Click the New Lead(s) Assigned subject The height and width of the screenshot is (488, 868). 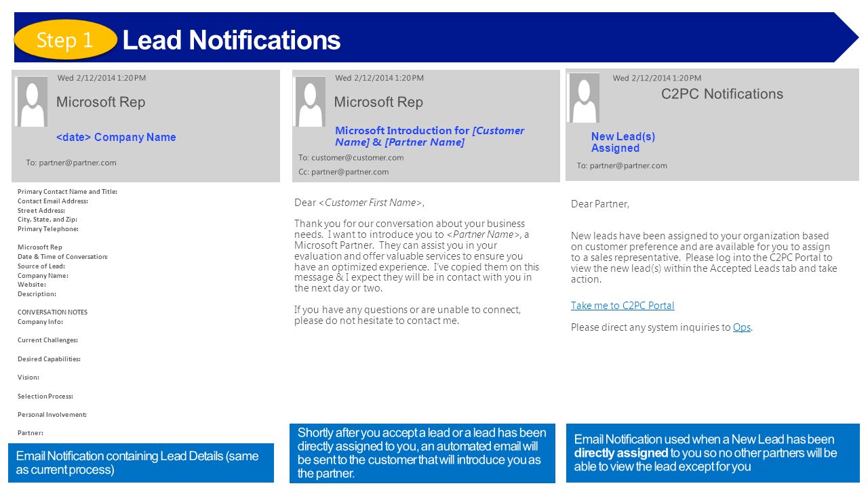(x=623, y=142)
